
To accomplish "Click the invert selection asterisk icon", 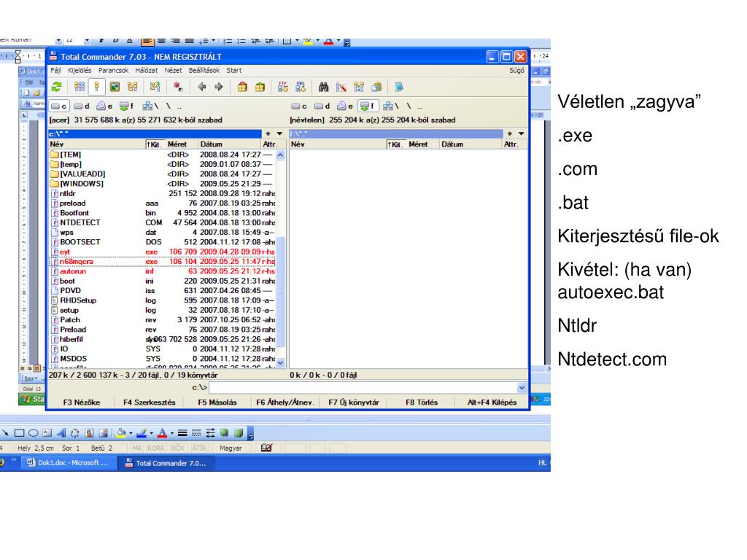I will [178, 87].
